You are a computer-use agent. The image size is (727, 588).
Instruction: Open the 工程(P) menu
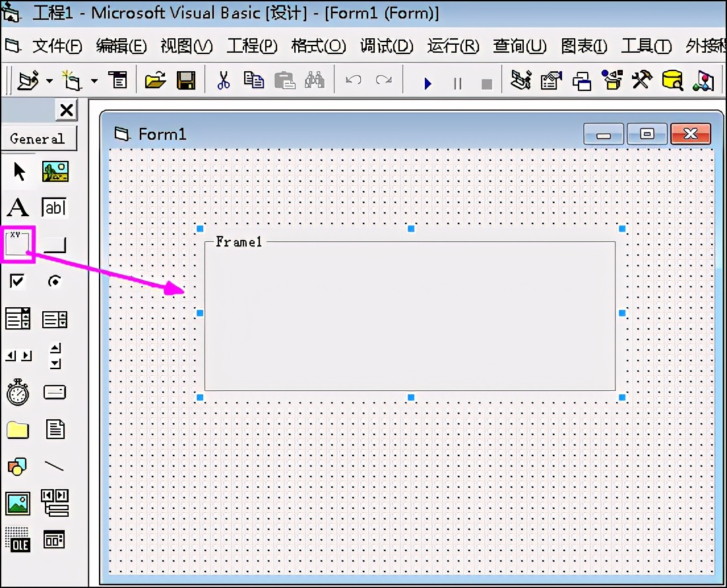[252, 46]
